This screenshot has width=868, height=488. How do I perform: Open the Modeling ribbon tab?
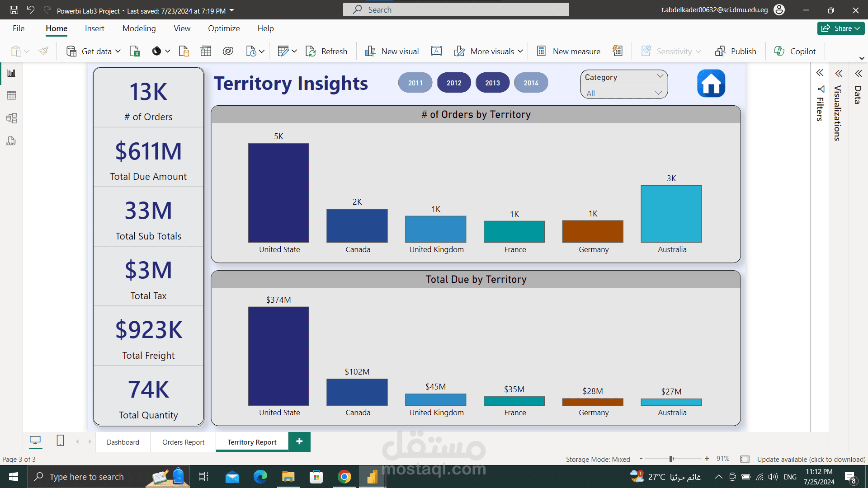click(x=139, y=28)
